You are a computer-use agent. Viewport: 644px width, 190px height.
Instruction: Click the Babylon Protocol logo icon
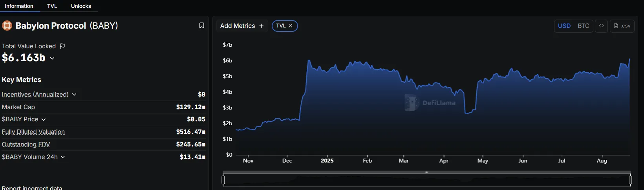point(7,26)
